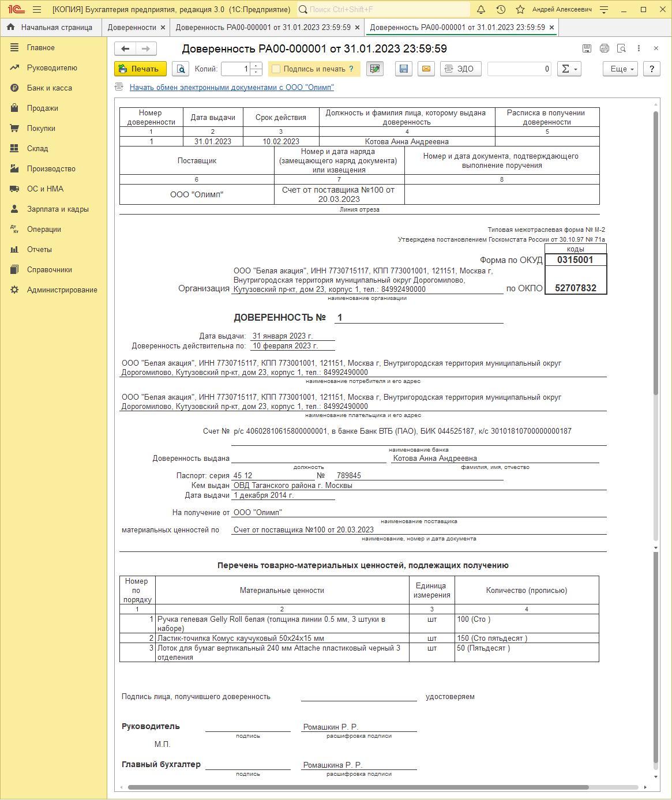Open help question mark button
672x800 pixels.
pos(652,69)
